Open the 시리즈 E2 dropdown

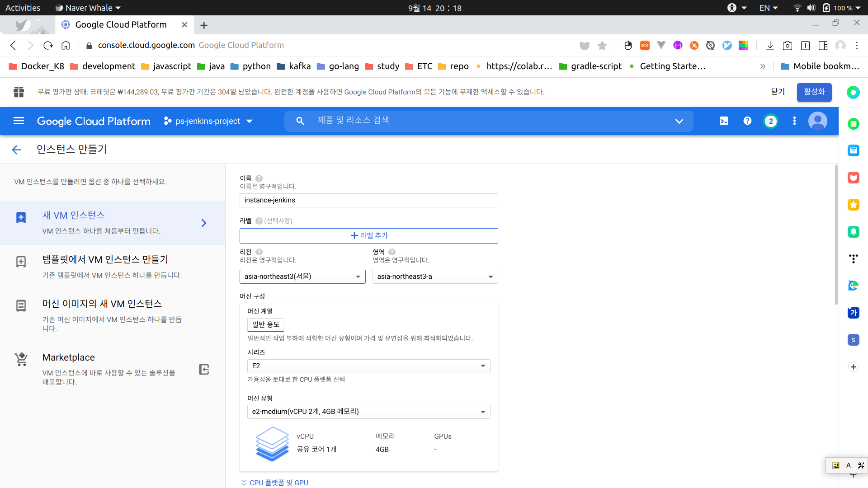click(368, 366)
